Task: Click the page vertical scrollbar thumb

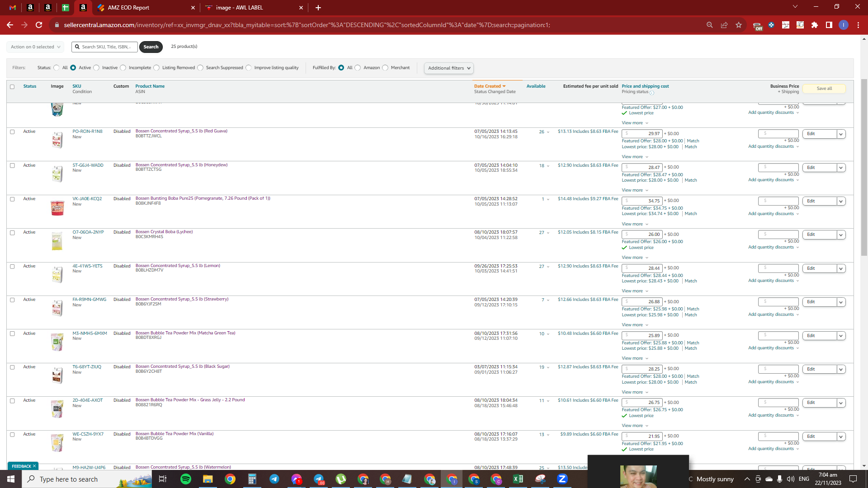Action: click(864, 167)
